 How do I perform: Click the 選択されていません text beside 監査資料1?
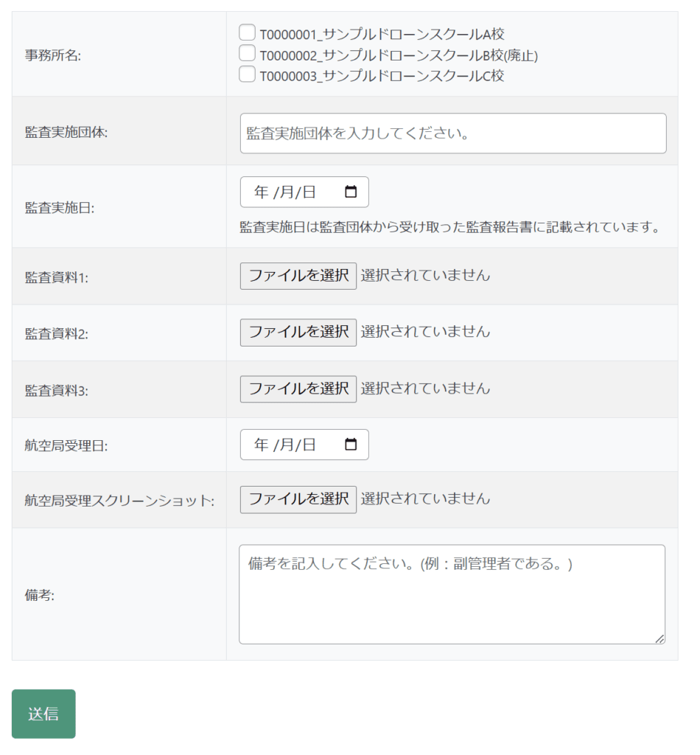pos(425,276)
